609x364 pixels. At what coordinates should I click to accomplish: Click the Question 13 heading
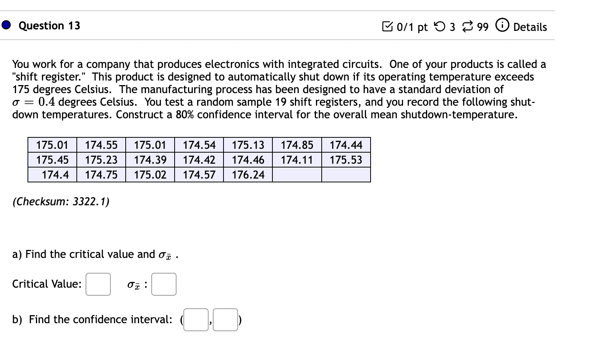pyautogui.click(x=49, y=26)
